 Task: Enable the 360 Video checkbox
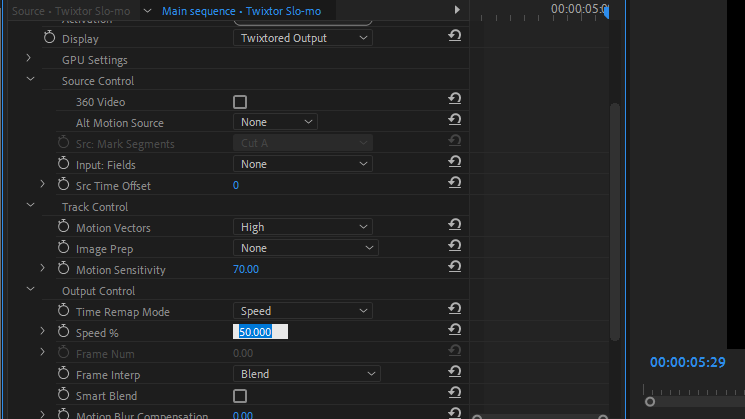coord(240,102)
